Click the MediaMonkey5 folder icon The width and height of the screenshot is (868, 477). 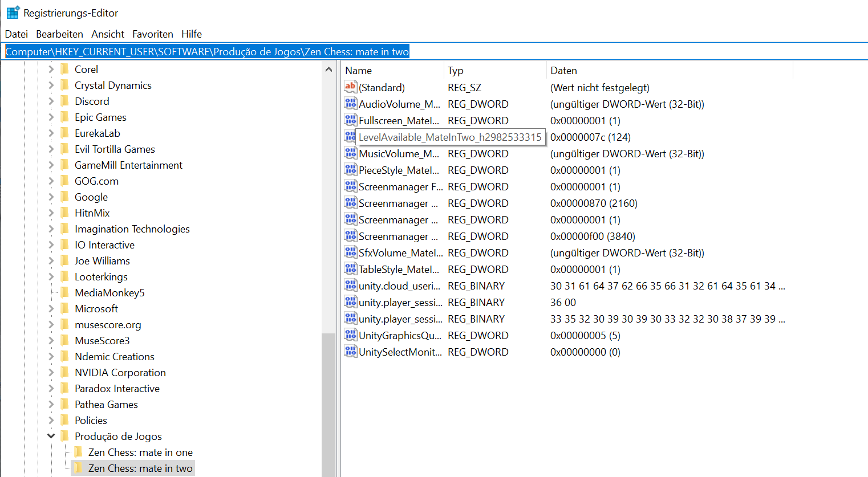(x=65, y=292)
